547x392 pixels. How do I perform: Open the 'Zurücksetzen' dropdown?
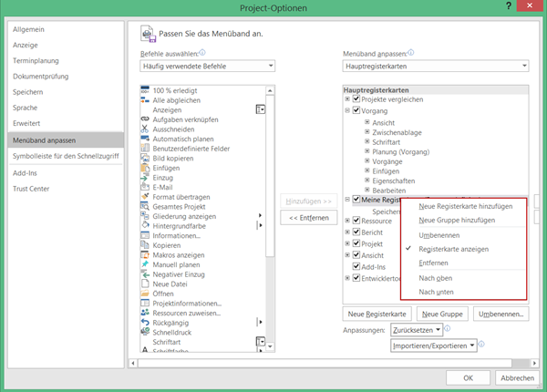(x=417, y=330)
